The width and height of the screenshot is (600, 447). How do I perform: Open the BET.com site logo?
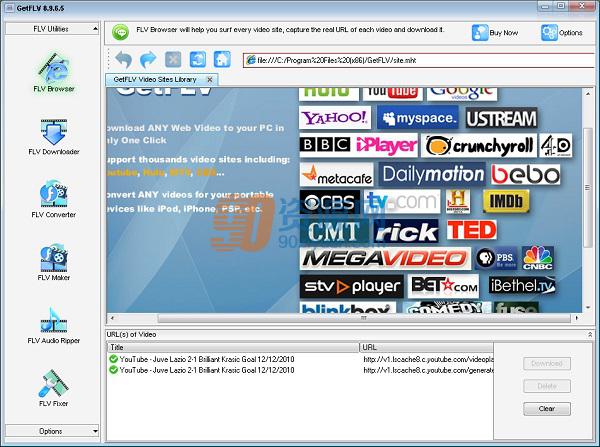point(443,286)
